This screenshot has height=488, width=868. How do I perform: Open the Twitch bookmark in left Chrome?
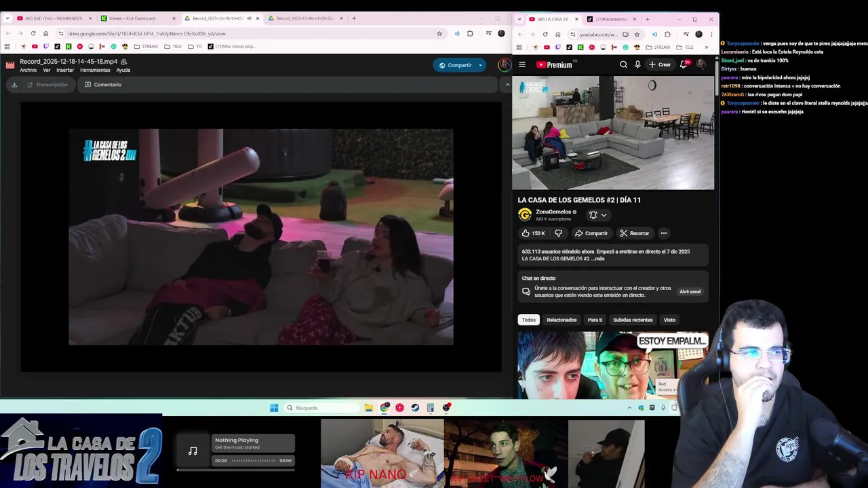click(45, 47)
